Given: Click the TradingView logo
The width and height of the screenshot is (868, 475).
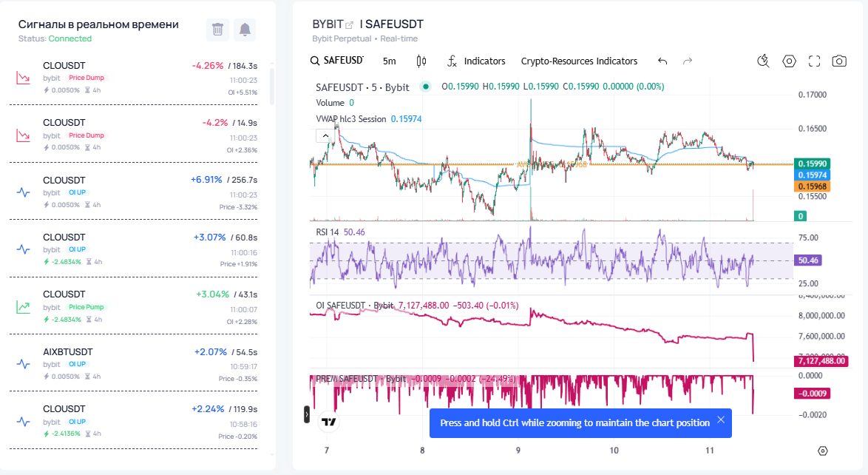Looking at the screenshot, I should [329, 422].
